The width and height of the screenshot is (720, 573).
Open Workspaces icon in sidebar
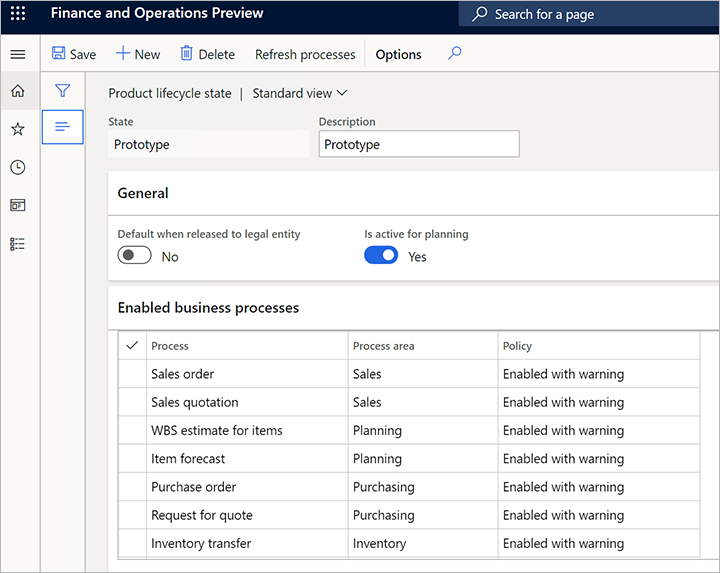point(18,205)
